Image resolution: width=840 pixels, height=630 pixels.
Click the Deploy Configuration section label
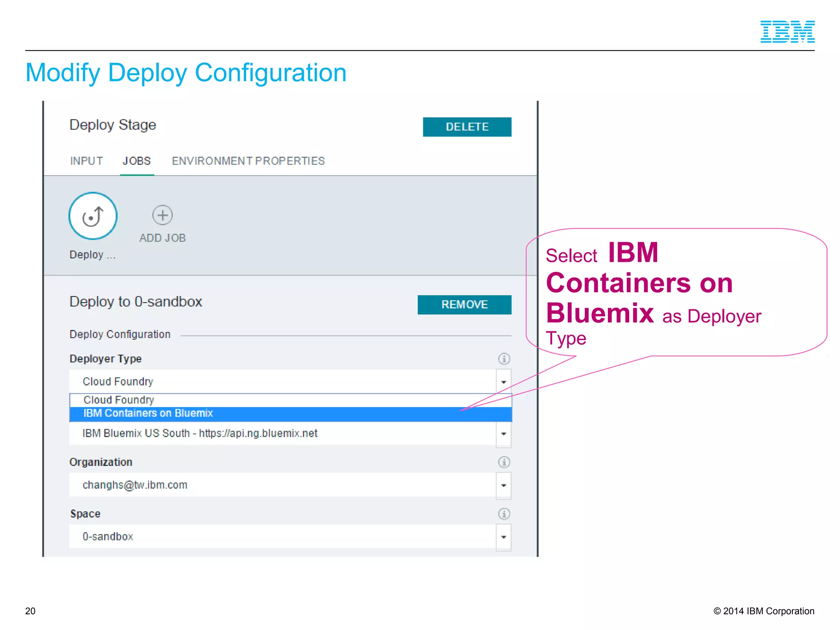pos(120,335)
